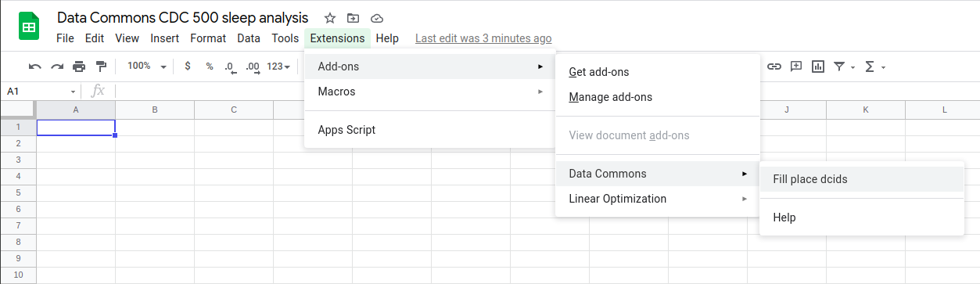Open the Help menu in menu bar

(x=387, y=38)
